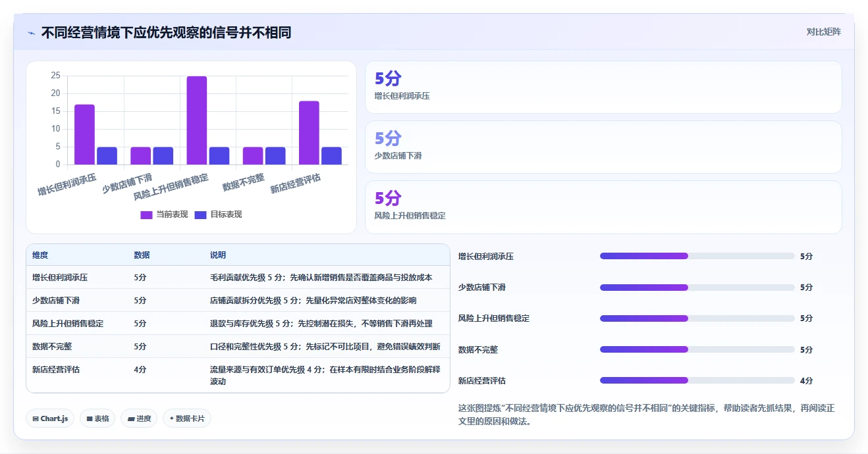868x454 pixels.
Task: Click the 数据不完整 progress bar
Action: pos(697,349)
